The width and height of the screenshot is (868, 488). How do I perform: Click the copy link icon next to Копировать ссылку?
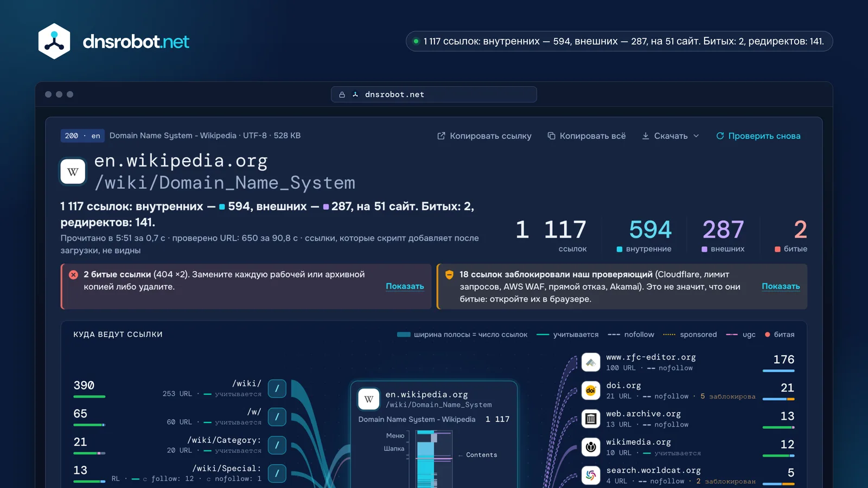click(441, 136)
